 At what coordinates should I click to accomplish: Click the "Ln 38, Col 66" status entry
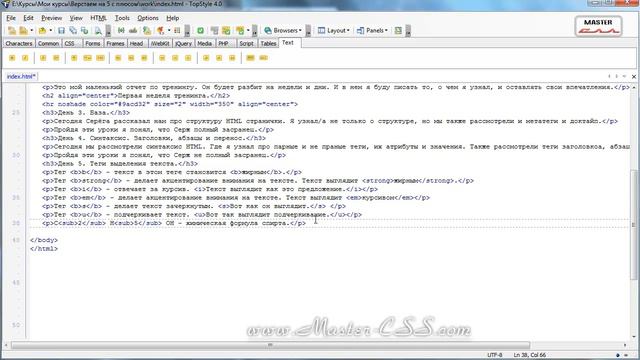coord(529,355)
